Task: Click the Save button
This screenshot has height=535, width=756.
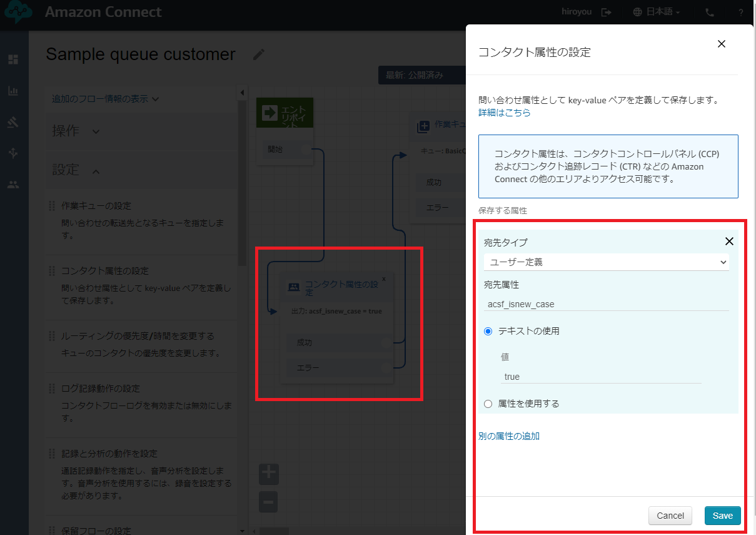Action: tap(723, 516)
